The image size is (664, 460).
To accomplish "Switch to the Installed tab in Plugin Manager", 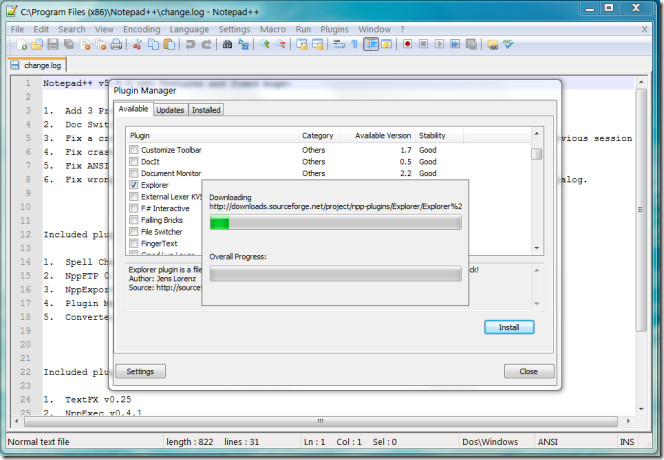I will (206, 110).
